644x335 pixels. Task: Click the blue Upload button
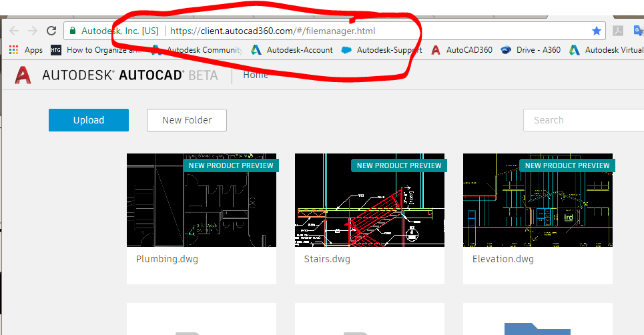coord(89,120)
